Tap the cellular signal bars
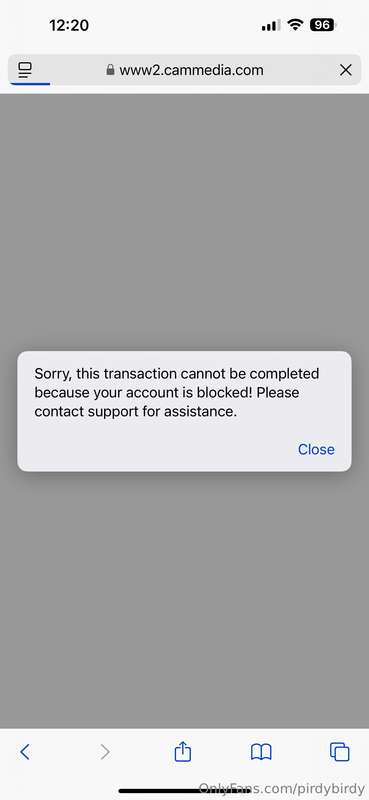This screenshot has height=800, width=369. [x=271, y=25]
